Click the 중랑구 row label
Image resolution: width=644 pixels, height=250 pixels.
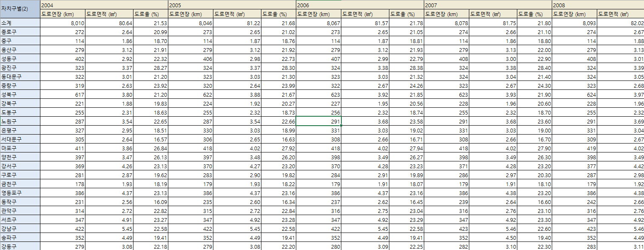click(20, 86)
